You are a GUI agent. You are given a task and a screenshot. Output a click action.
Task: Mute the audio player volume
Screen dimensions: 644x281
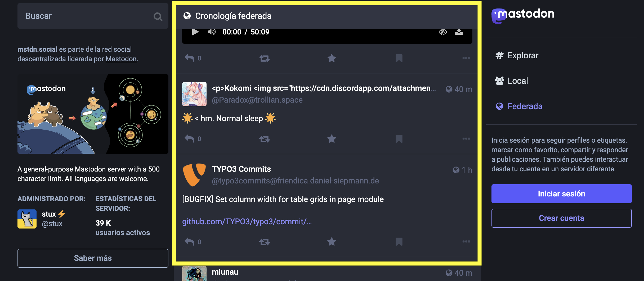211,32
